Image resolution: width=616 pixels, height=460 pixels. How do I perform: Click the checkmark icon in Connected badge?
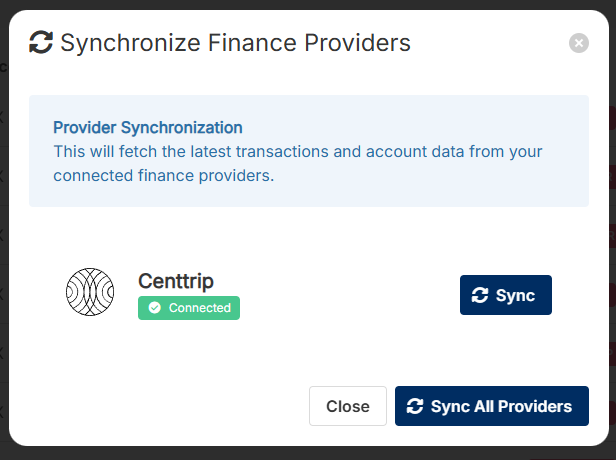click(155, 308)
